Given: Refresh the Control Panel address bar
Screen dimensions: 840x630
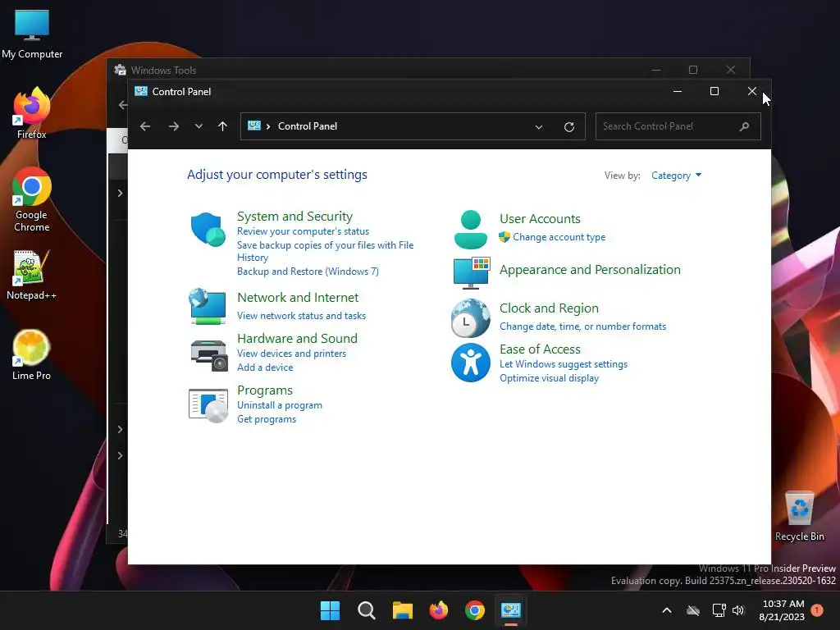Looking at the screenshot, I should pos(569,127).
